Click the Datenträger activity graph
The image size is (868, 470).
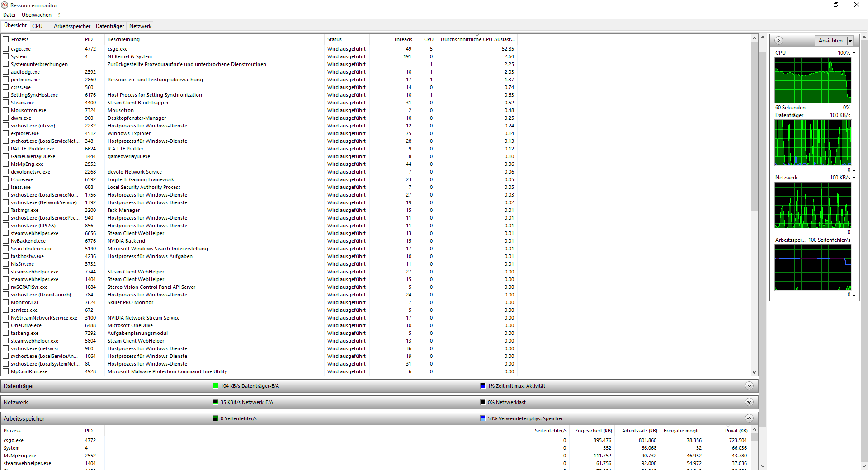tap(813, 143)
